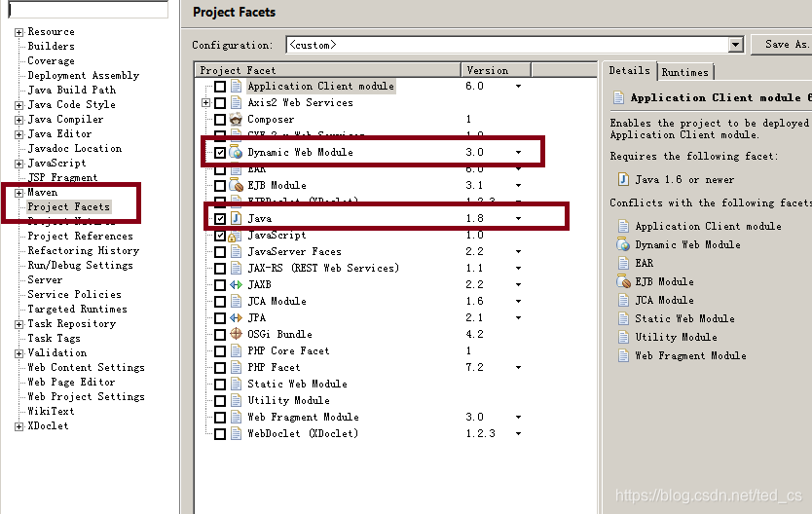Enable the EJB Module checkbox
The width and height of the screenshot is (812, 514).
tap(220, 186)
